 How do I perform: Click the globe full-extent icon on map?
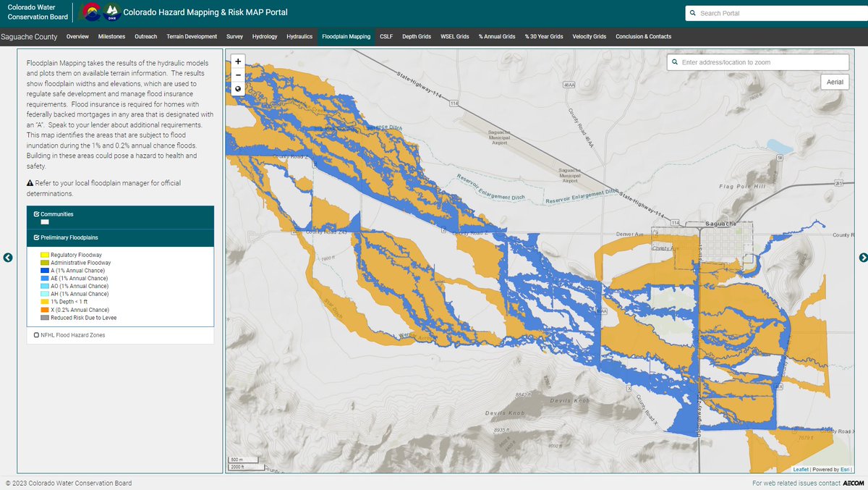coord(238,89)
